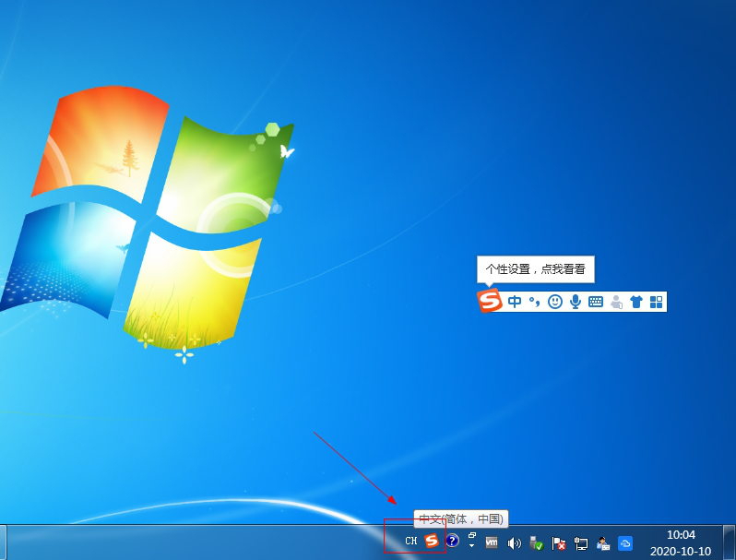Click the VMware Tools tray icon
The width and height of the screenshot is (736, 560).
(x=492, y=542)
